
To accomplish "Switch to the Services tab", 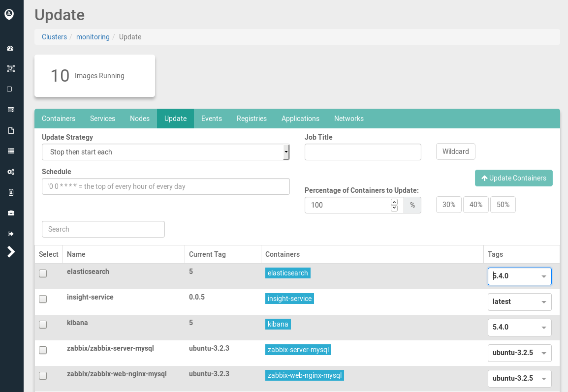I will [x=102, y=119].
